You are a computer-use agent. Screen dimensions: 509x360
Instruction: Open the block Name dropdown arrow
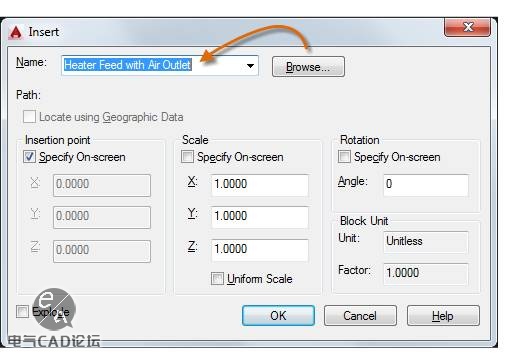click(x=250, y=66)
